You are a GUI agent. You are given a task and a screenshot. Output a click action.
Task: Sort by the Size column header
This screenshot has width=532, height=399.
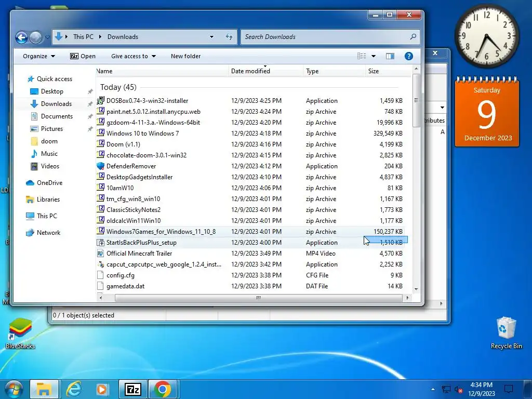click(x=388, y=71)
